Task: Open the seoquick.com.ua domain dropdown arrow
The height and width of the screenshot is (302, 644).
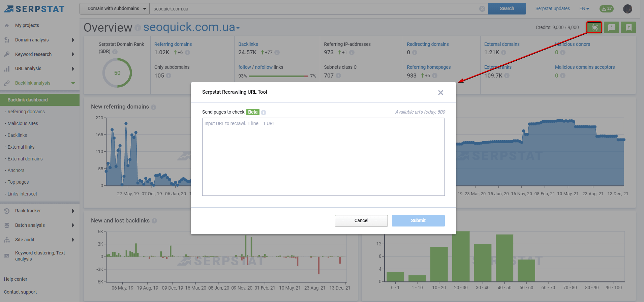Action: (238, 28)
